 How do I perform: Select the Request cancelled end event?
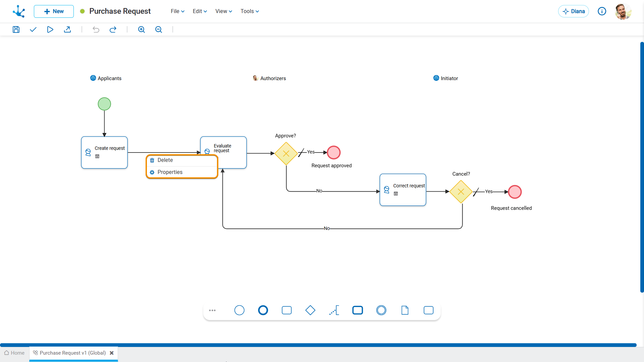(515, 192)
